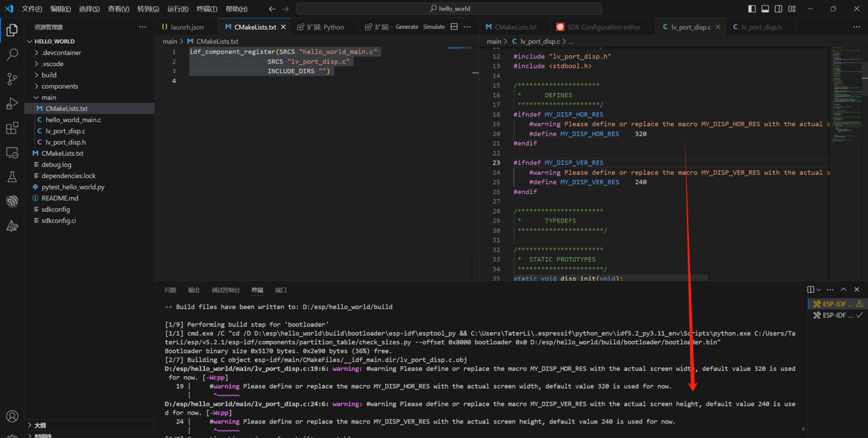Viewport: 868px width, 438px height.
Task: Toggle bottom panel visibility in title bar
Action: point(765,8)
